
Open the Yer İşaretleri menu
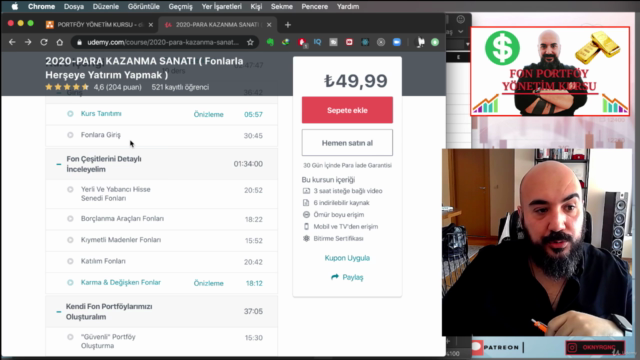222,7
